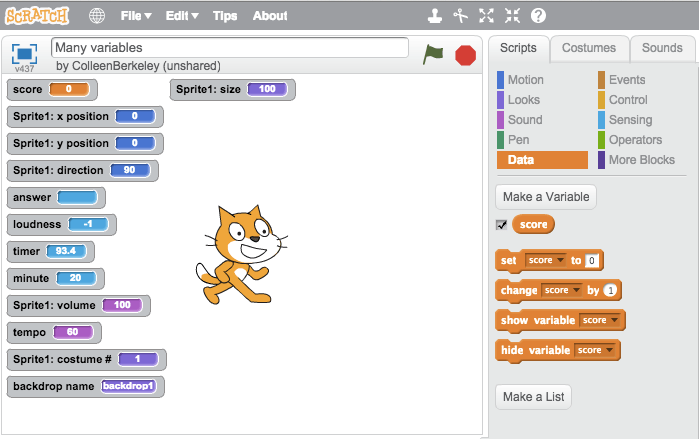Select the Delete scissors tool
This screenshot has height=439, width=699.
461,16
